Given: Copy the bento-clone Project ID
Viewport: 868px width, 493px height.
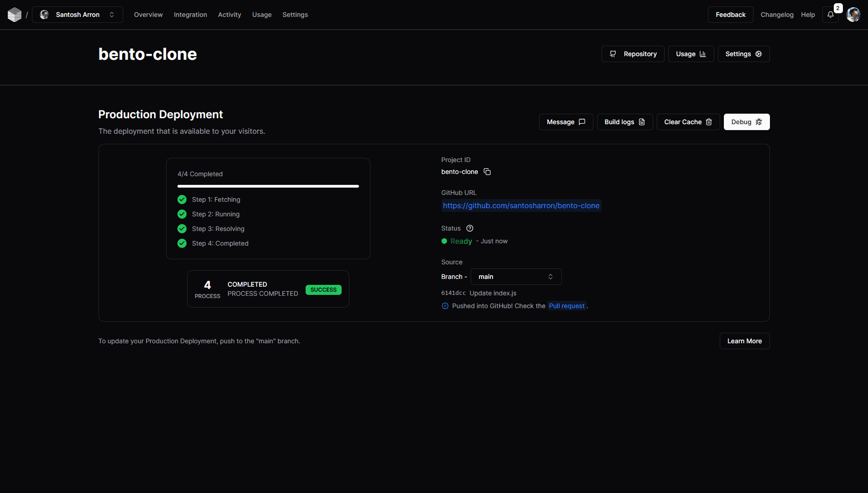Looking at the screenshot, I should coord(487,172).
